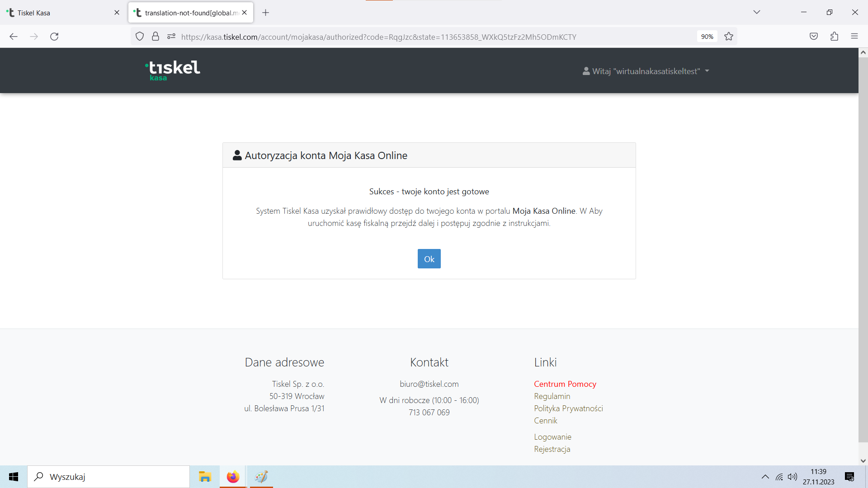Close the Tiskel Kasa tab
Viewport: 868px width, 488px height.
coord(117,13)
